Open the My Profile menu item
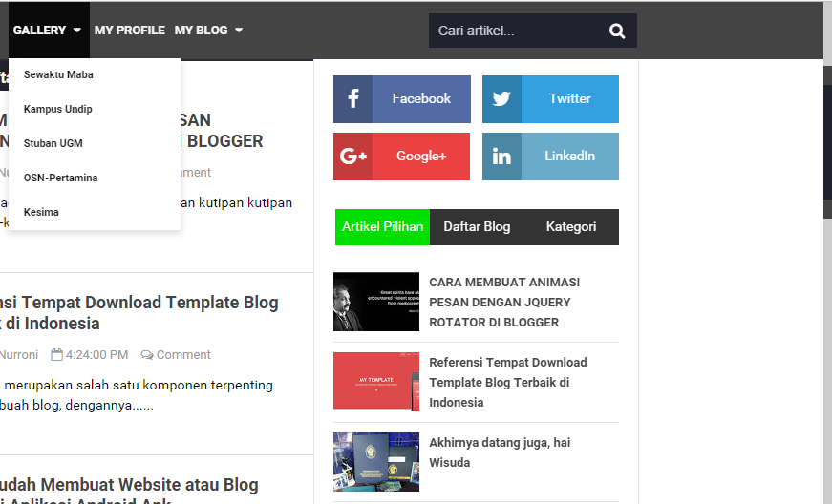 click(x=130, y=31)
